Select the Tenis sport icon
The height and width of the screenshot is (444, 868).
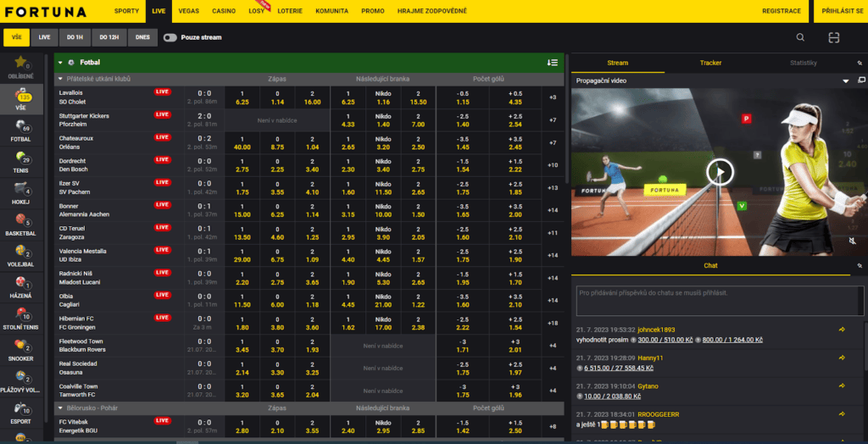tap(21, 158)
